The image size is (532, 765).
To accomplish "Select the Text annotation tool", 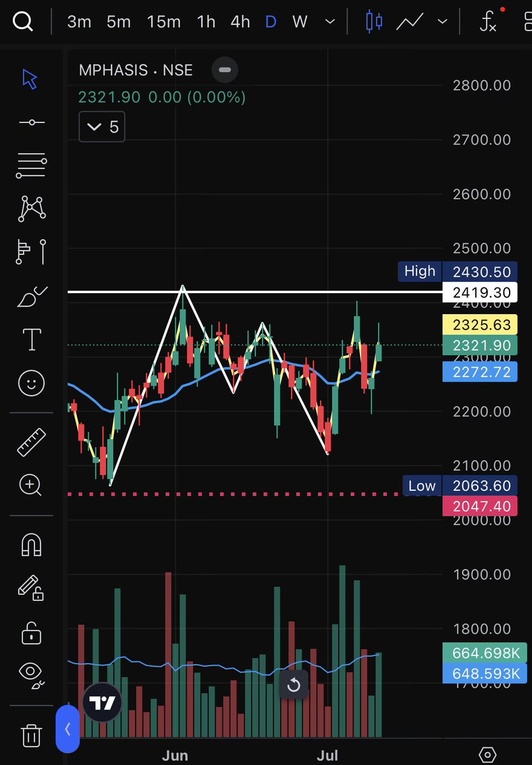I will 32,340.
